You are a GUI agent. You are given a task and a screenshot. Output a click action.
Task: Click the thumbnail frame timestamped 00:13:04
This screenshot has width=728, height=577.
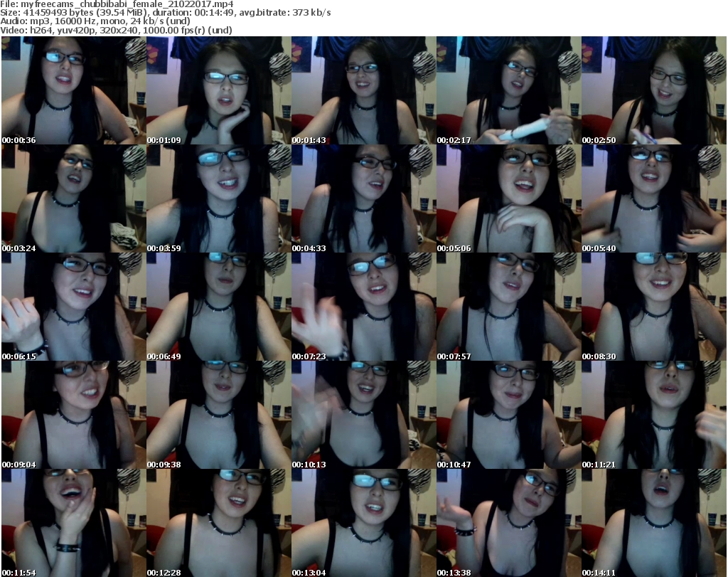tap(363, 523)
